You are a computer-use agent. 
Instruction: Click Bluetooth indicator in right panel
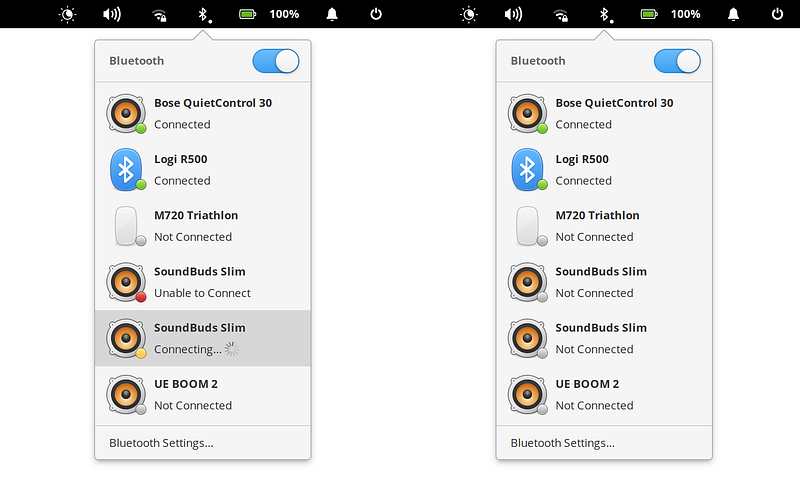606,14
